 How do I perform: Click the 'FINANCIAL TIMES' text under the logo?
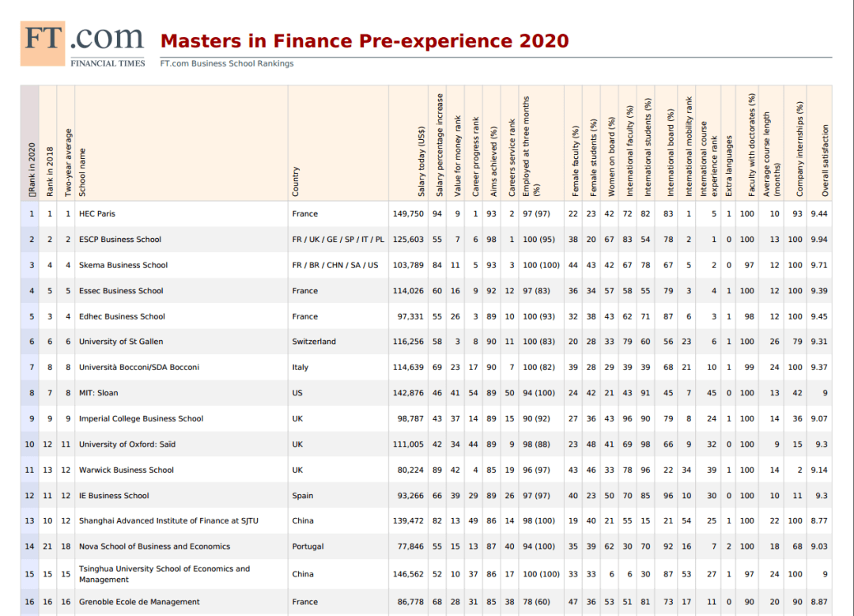(108, 63)
